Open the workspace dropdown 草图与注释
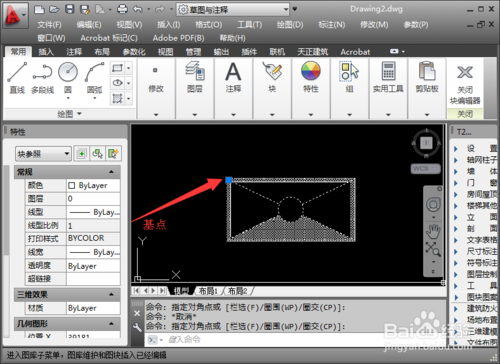500x364 pixels. pyautogui.click(x=233, y=10)
